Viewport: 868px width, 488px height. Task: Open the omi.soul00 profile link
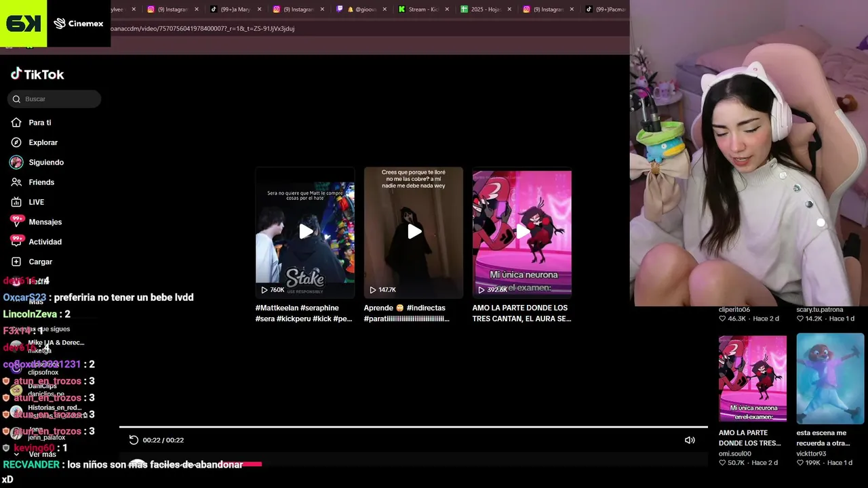click(x=735, y=454)
